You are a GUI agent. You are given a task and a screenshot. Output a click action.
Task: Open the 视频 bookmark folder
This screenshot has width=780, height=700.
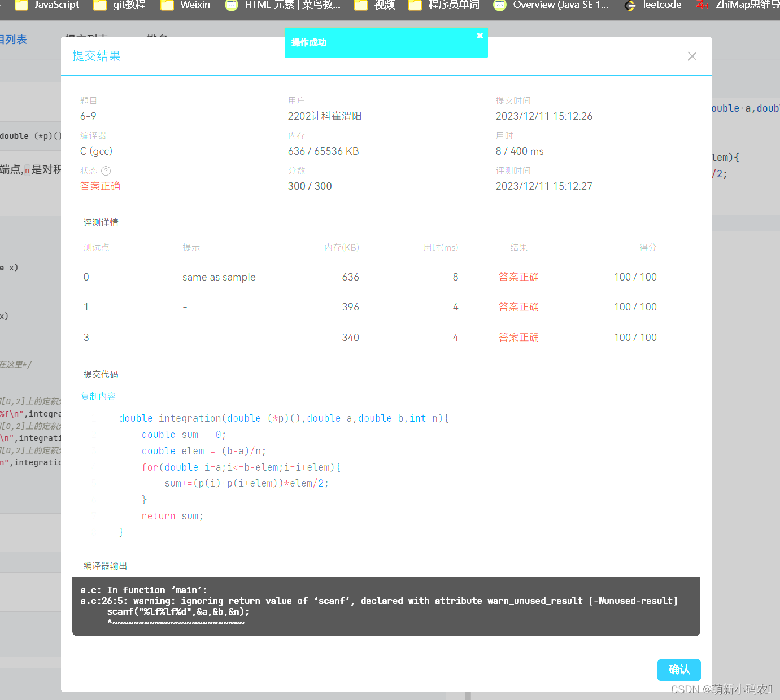point(374,5)
